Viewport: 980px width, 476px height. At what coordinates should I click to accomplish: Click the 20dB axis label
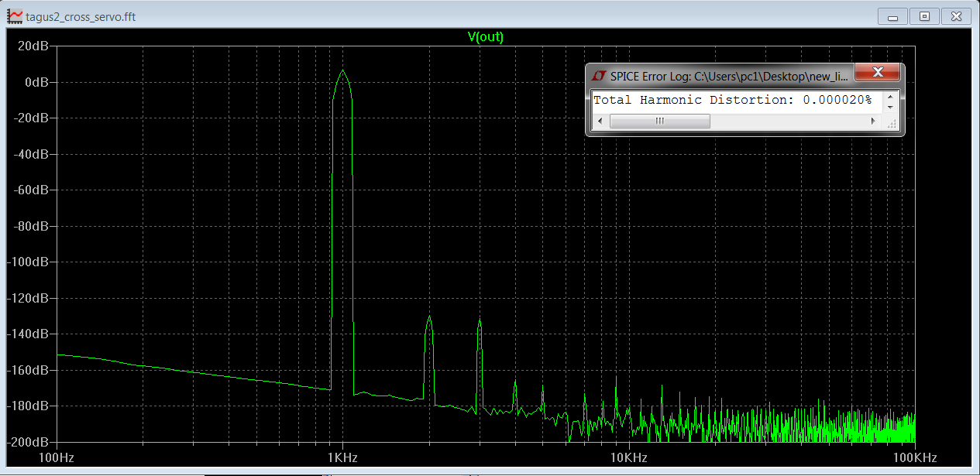pos(33,46)
